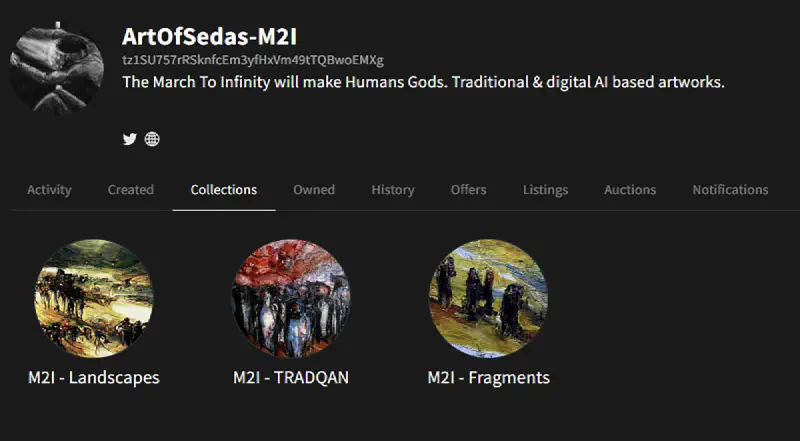Show the Listings tab
Viewport: 800px width, 441px height.
[x=545, y=190]
